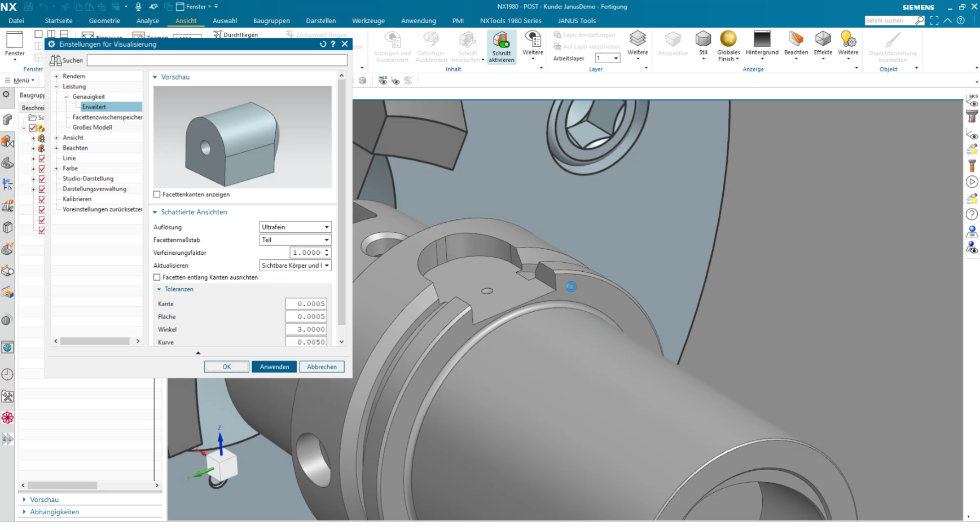Screen dimensions: 980x530
Task: Switch to the Werkzeuge ribbon tab
Action: pyautogui.click(x=368, y=21)
